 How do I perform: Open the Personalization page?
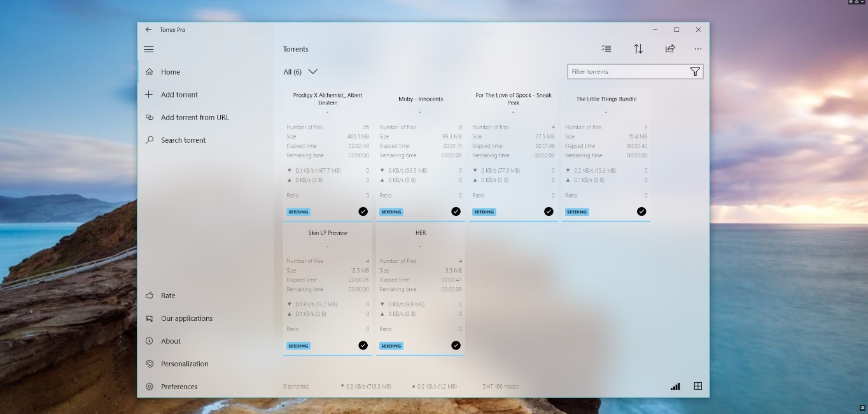pyautogui.click(x=185, y=364)
